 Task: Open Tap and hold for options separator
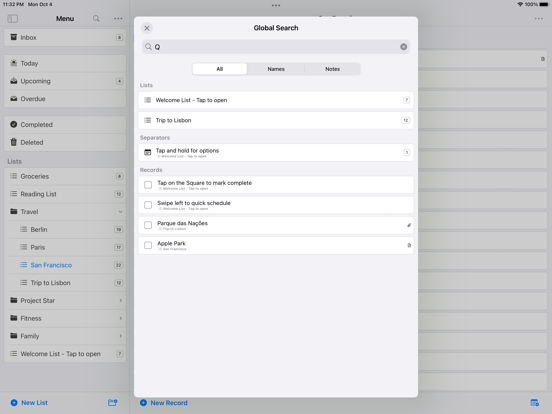click(276, 152)
